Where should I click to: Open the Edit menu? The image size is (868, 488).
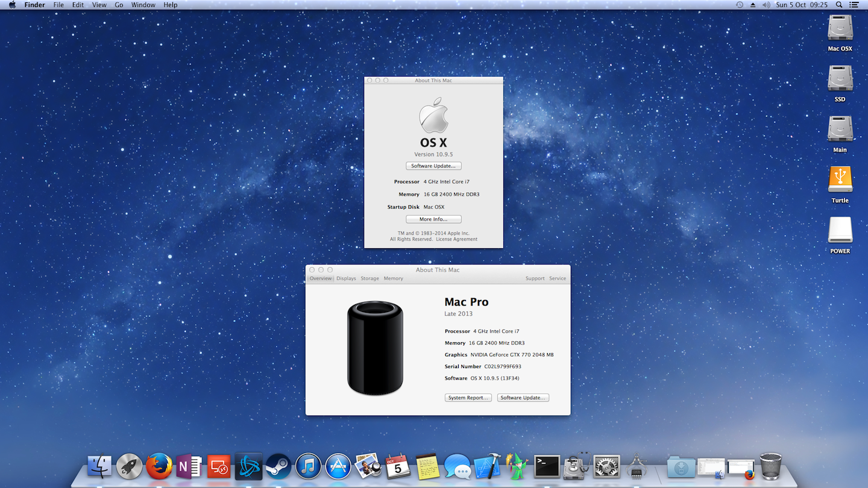(78, 5)
